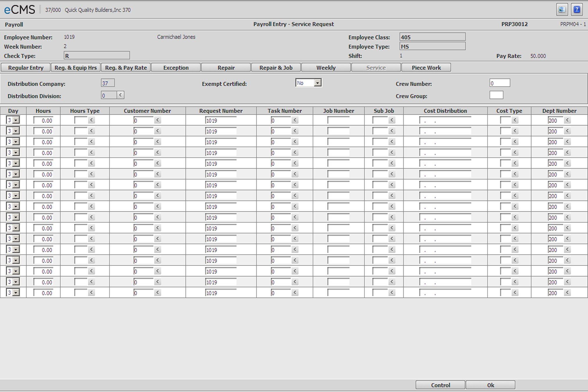Open Dept Number lookup in first row

(567, 120)
